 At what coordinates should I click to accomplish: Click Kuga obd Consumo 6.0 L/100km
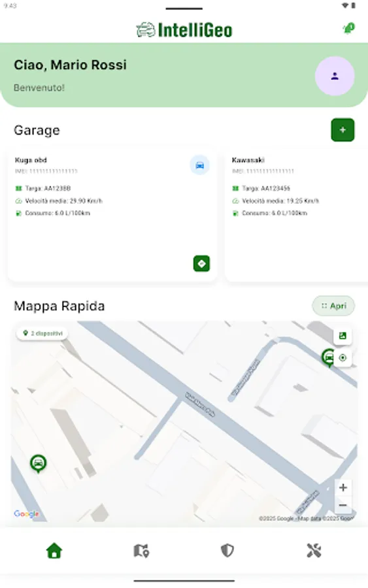click(58, 213)
